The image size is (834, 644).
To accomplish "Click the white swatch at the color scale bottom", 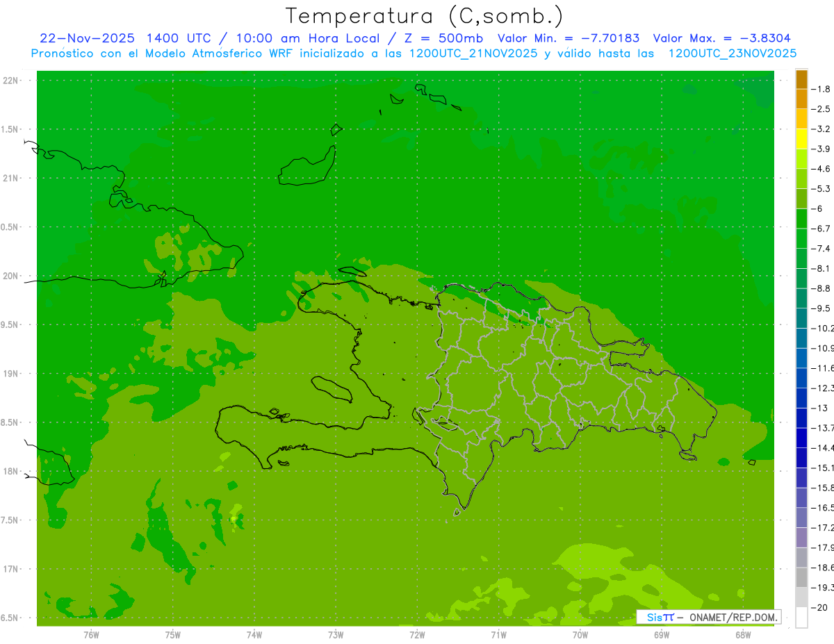I will [x=801, y=618].
